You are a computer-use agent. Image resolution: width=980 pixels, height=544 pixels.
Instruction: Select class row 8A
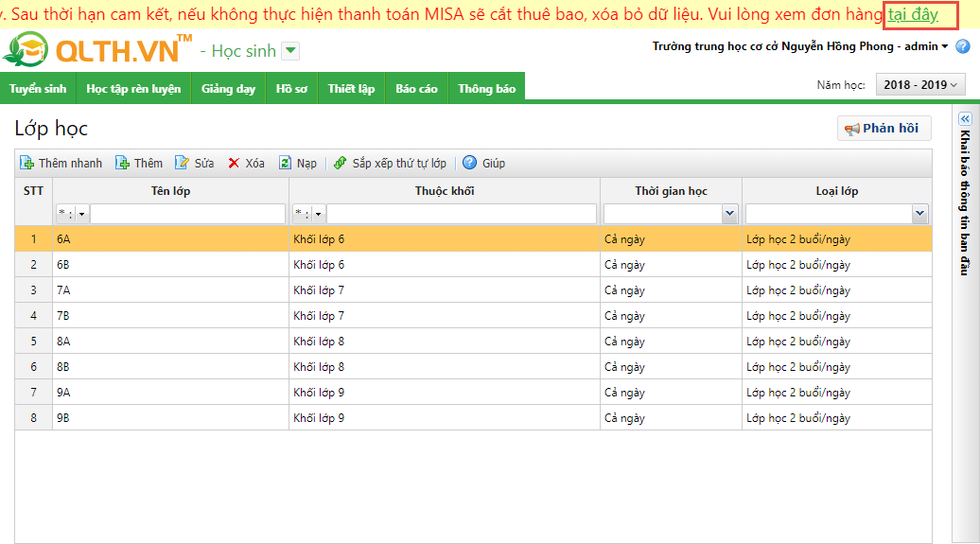pyautogui.click(x=473, y=342)
